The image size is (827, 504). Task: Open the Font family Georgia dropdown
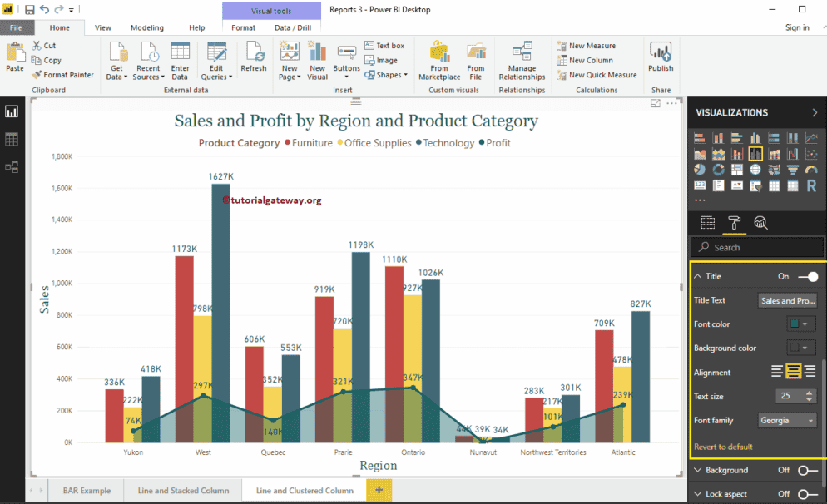click(x=787, y=420)
